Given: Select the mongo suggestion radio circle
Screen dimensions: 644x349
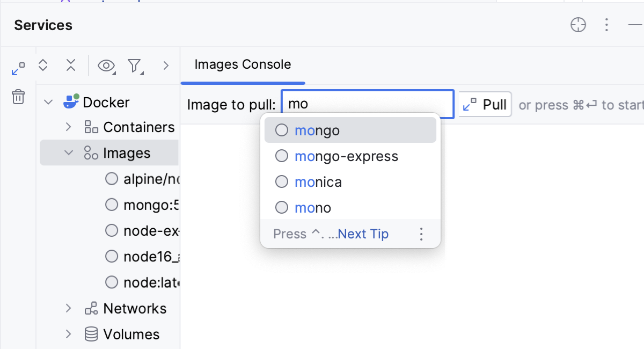Looking at the screenshot, I should click(282, 129).
